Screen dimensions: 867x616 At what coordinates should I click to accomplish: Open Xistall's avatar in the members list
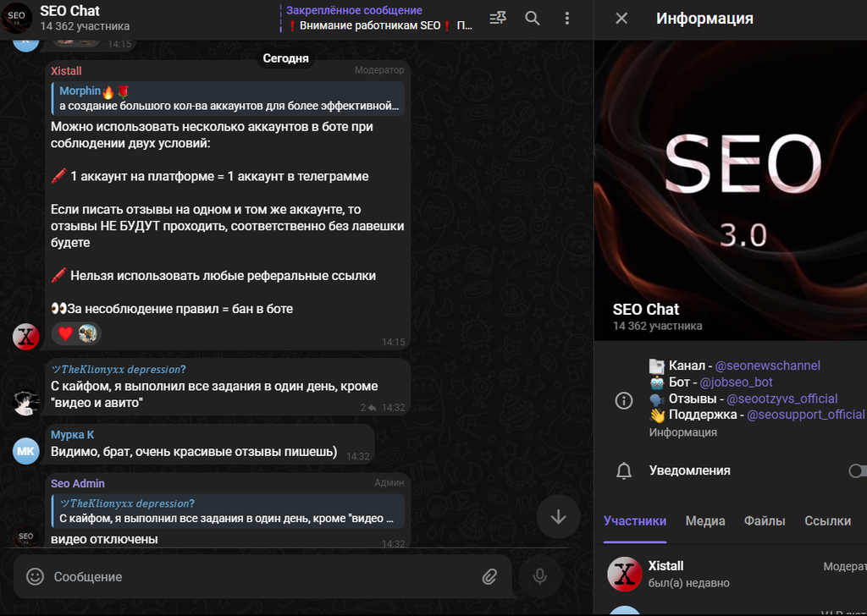pyautogui.click(x=625, y=574)
